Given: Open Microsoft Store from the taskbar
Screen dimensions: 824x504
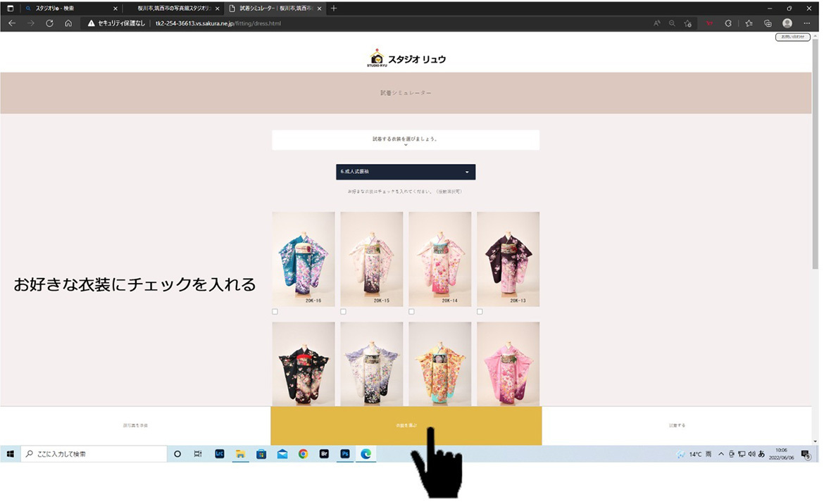Looking at the screenshot, I should click(x=261, y=454).
